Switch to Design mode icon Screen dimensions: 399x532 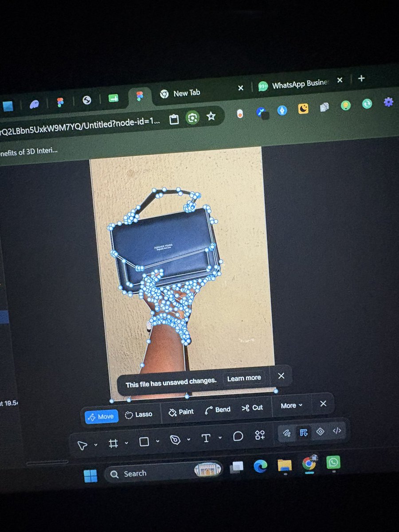tap(304, 432)
